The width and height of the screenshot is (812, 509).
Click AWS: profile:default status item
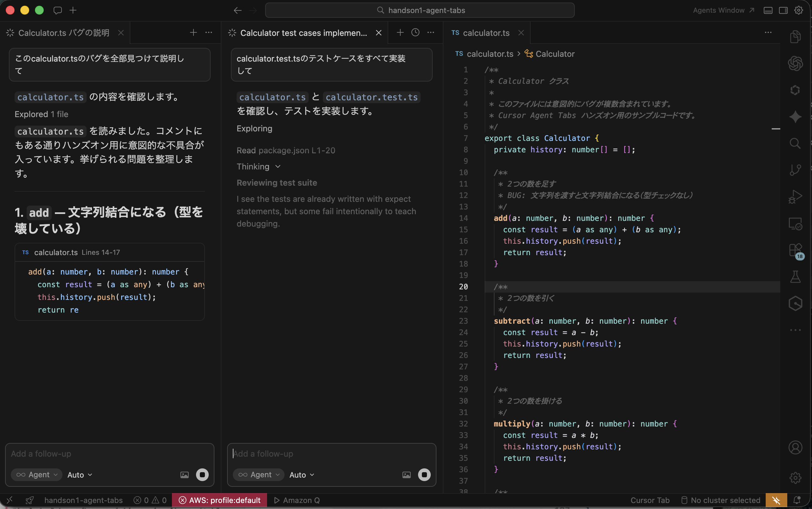[x=220, y=500]
